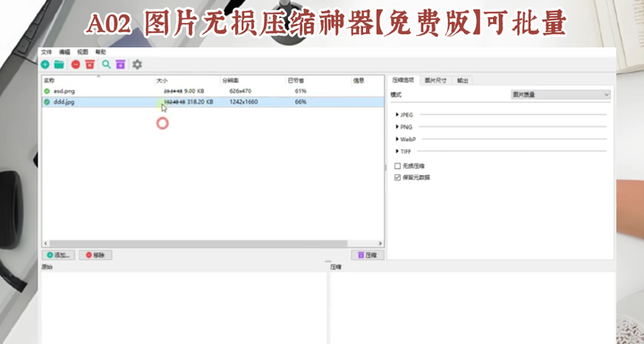Click the 1242x1660 resolution cell
Image resolution: width=644 pixels, height=344 pixels.
(243, 102)
